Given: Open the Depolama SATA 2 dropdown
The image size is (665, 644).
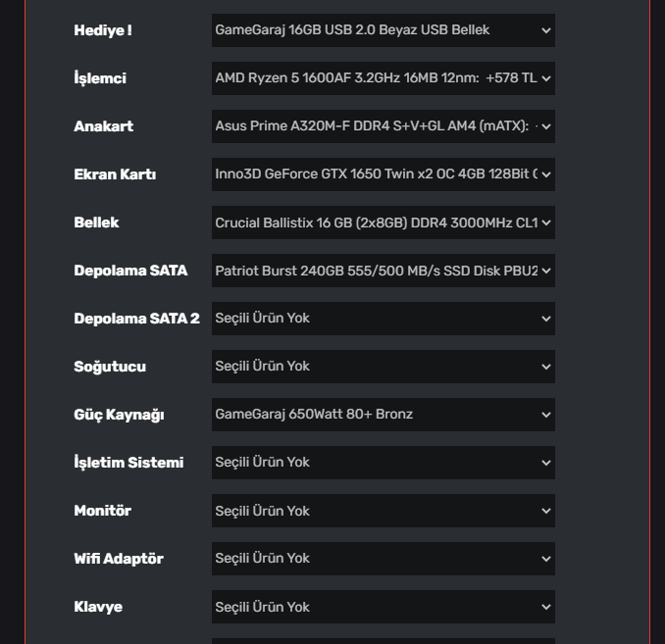Looking at the screenshot, I should pos(383,319).
